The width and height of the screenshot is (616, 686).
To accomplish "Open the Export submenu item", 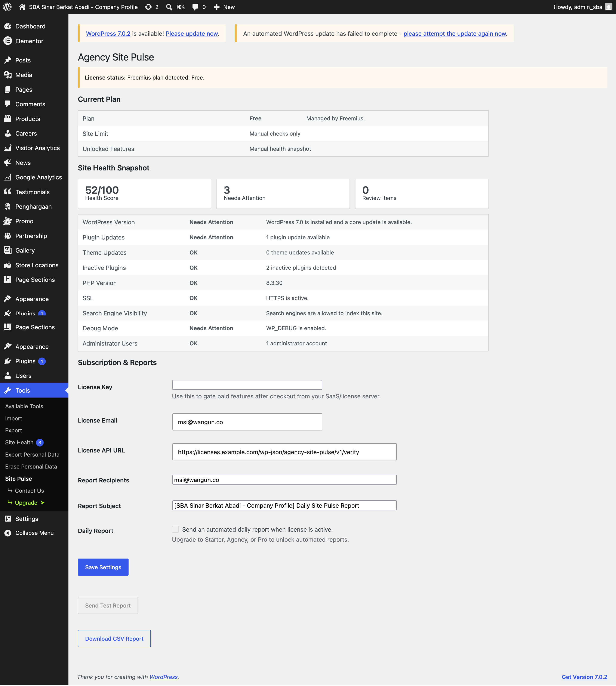I will tap(13, 430).
